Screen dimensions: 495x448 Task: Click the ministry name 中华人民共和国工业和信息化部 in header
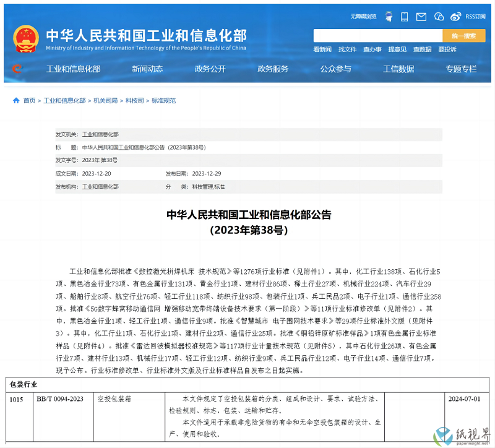pos(146,36)
